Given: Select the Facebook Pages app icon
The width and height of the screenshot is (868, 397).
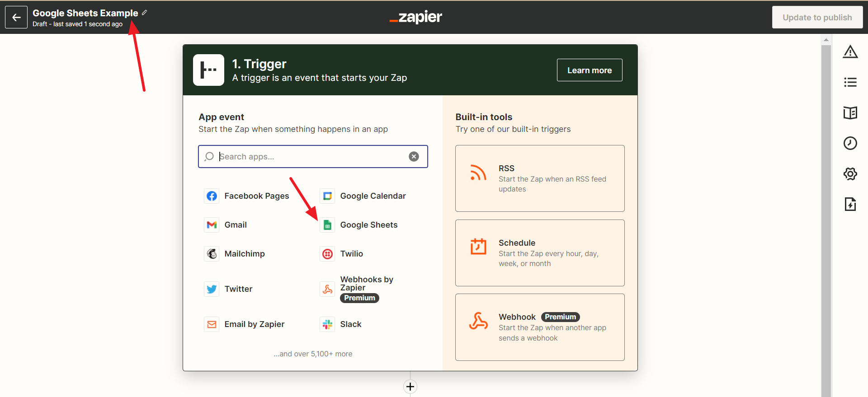Looking at the screenshot, I should tap(212, 196).
